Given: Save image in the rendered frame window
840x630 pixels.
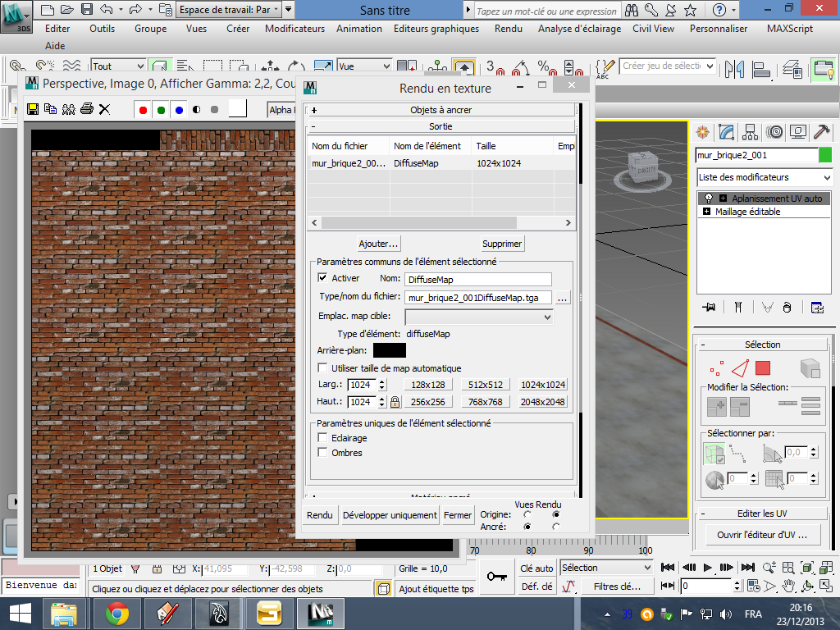Looking at the screenshot, I should coord(33,109).
